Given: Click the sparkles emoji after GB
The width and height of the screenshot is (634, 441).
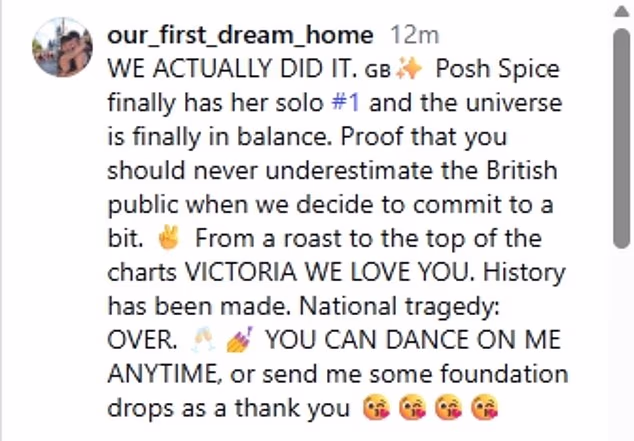Looking at the screenshot, I should pos(410,69).
